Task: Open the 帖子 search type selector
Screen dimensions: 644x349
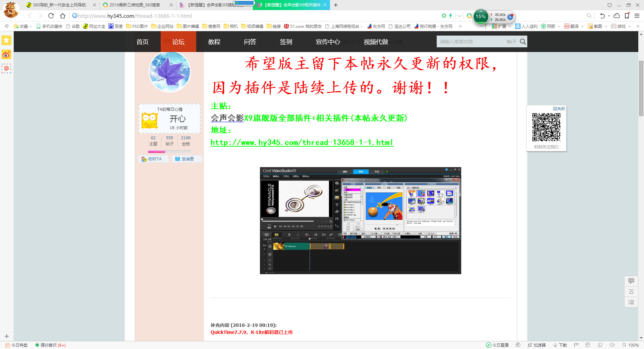Action: coord(512,42)
